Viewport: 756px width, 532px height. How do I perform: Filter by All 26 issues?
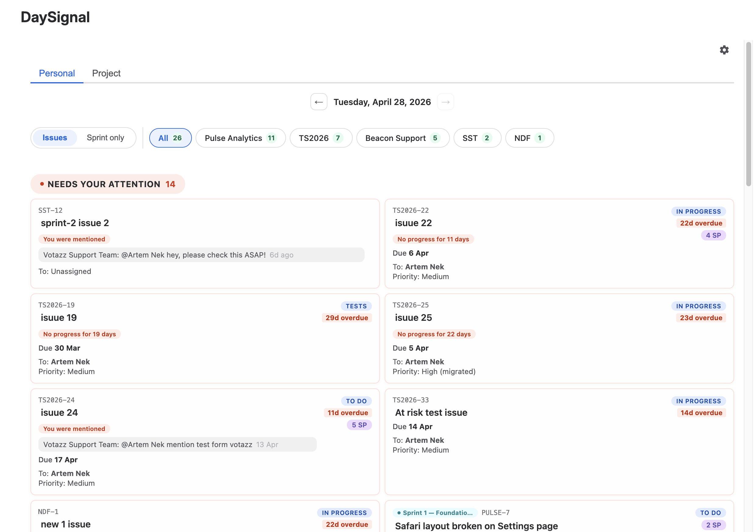coord(170,138)
